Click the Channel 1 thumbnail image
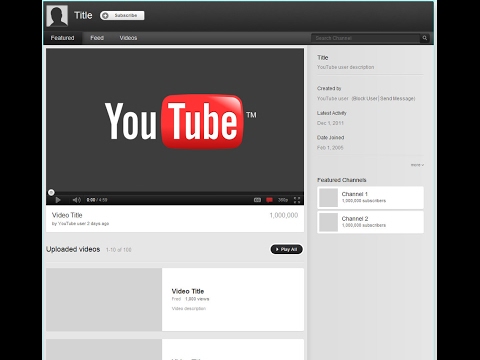 [x=329, y=198]
